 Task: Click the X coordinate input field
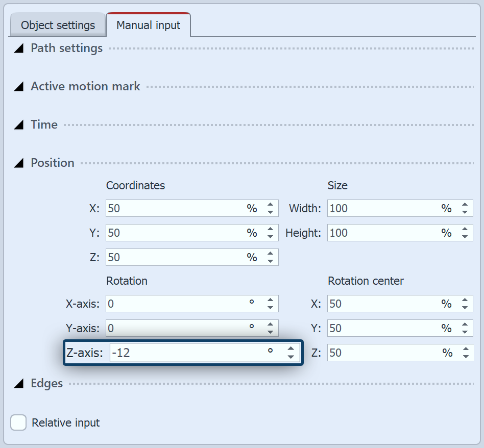tap(174, 208)
